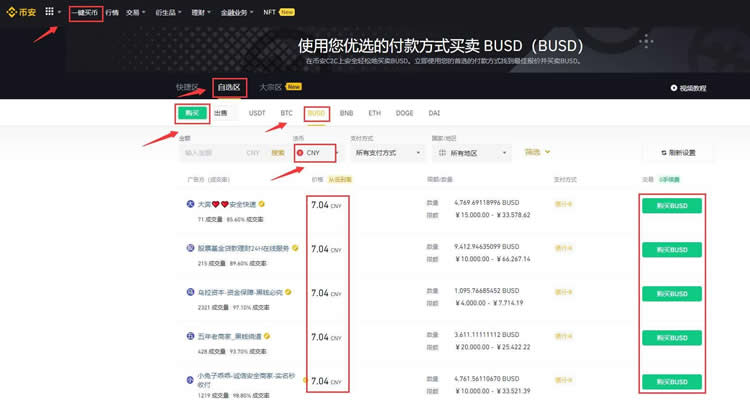Buy BUSD from the 1,095.76685452 BUSD offer
The height and width of the screenshot is (403, 750).
pyautogui.click(x=672, y=294)
